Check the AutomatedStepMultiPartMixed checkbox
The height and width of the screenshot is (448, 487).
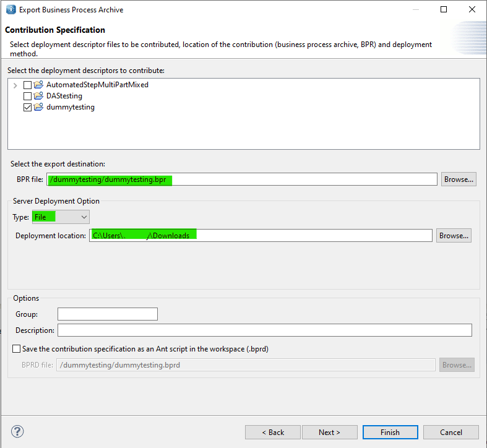[x=27, y=85]
